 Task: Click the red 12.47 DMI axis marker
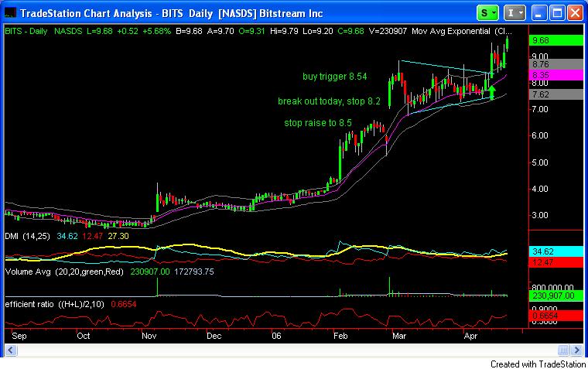pyautogui.click(x=556, y=262)
